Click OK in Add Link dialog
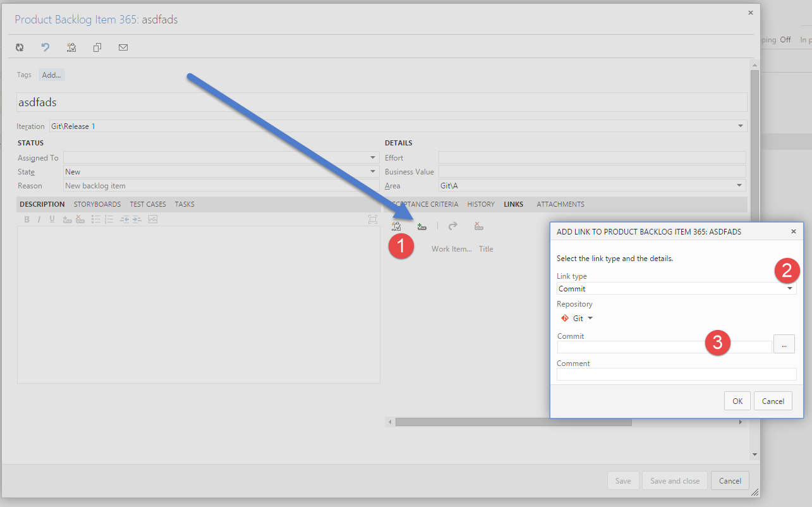The width and height of the screenshot is (812, 507). 737,401
